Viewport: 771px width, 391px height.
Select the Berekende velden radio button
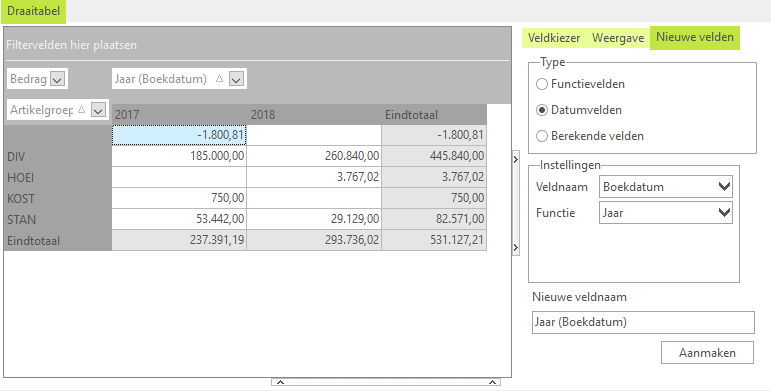542,136
